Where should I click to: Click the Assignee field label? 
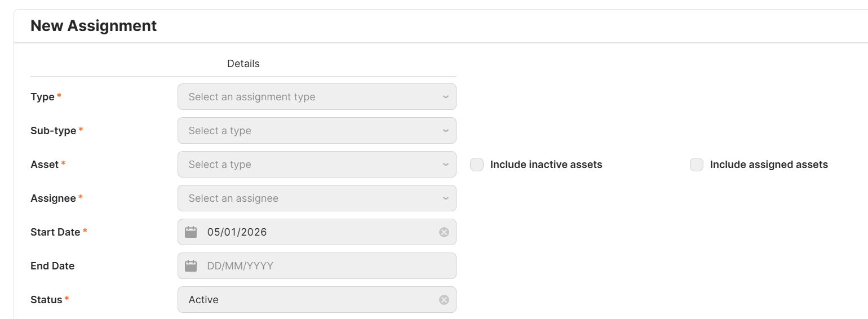click(x=53, y=198)
